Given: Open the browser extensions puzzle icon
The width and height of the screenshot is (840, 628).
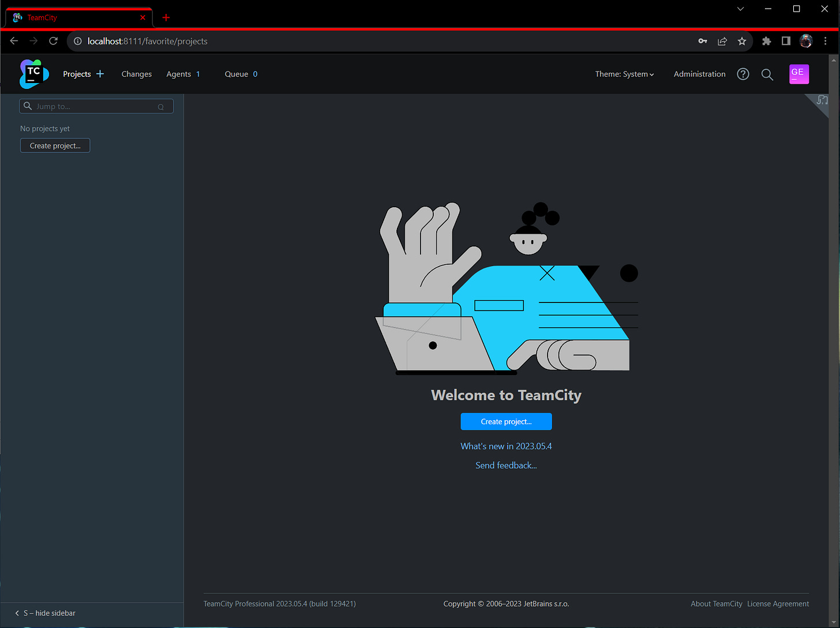Looking at the screenshot, I should click(x=766, y=41).
